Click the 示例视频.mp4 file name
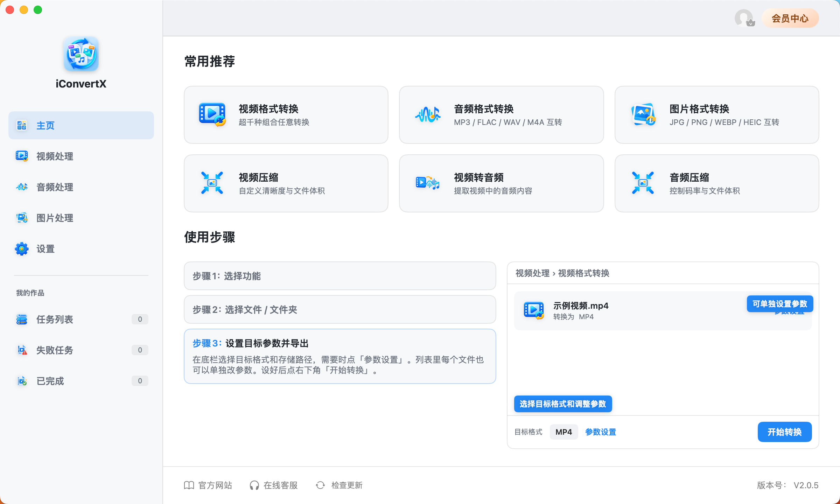 tap(581, 306)
